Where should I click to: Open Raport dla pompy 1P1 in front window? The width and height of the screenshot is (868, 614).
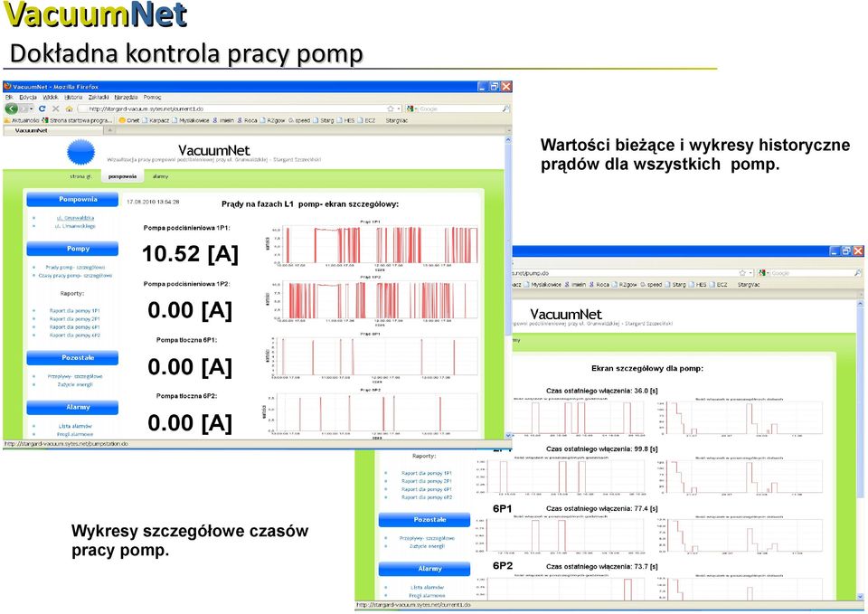coord(75,310)
